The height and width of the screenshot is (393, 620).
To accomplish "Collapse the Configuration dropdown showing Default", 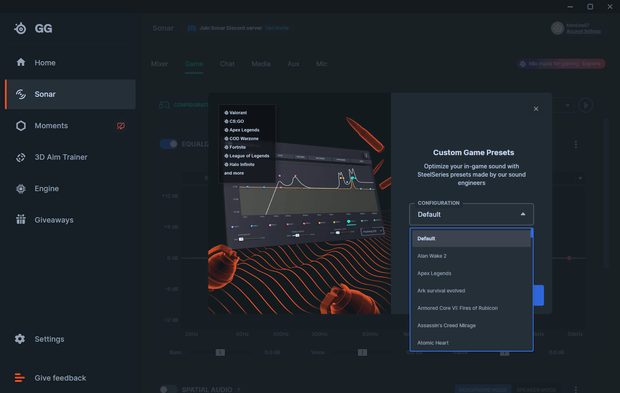I will tap(471, 214).
